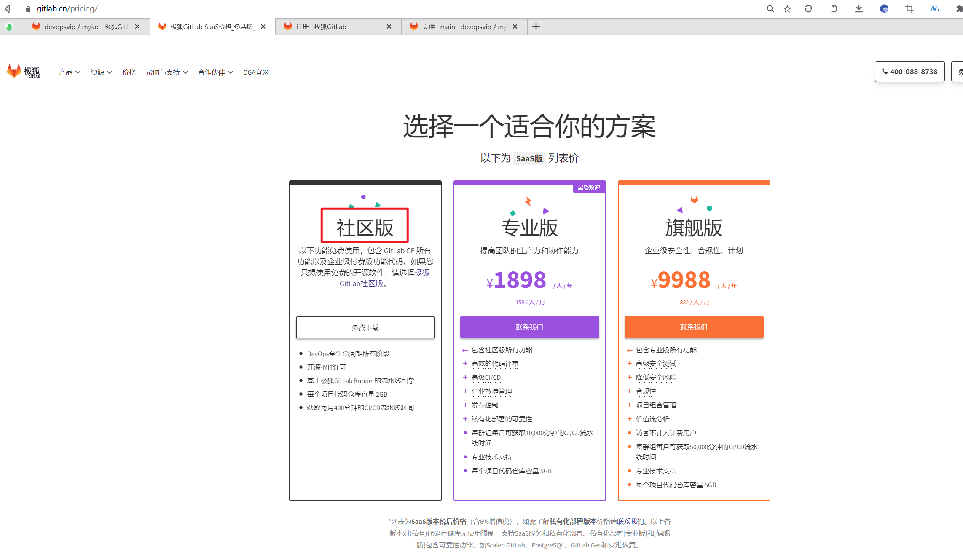Click the 联系我们 link in footnote

(630, 522)
